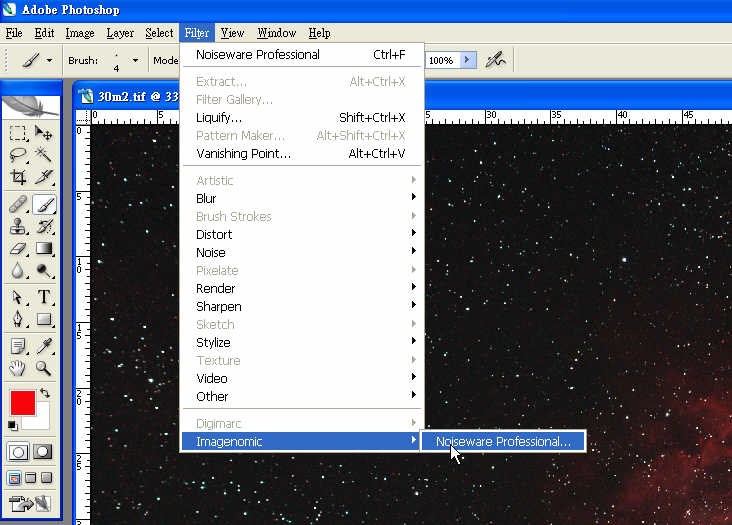Select the Move tool
Screen dimensions: 732x525
click(43, 133)
